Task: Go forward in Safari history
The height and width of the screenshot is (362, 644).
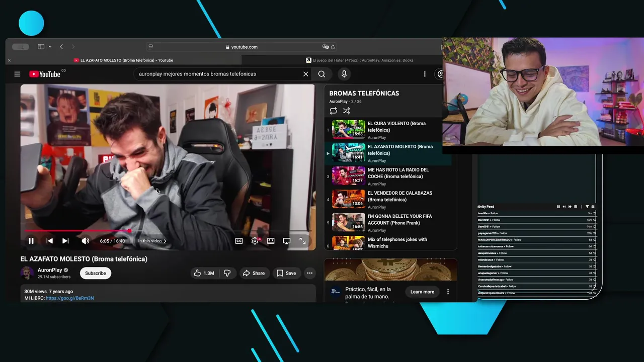Action: pyautogui.click(x=73, y=47)
